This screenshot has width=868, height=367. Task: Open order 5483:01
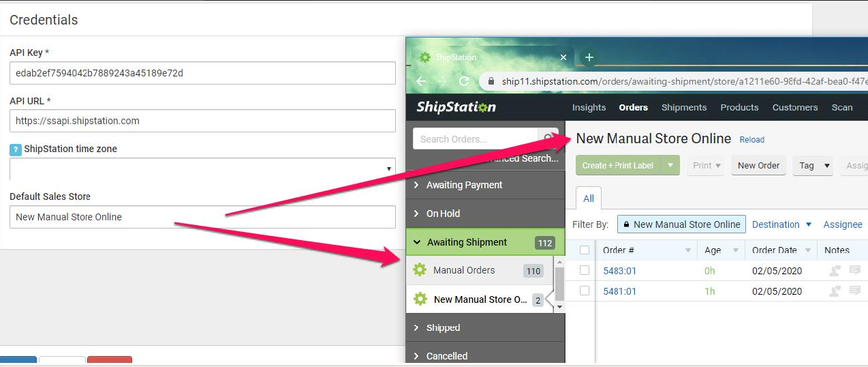619,271
